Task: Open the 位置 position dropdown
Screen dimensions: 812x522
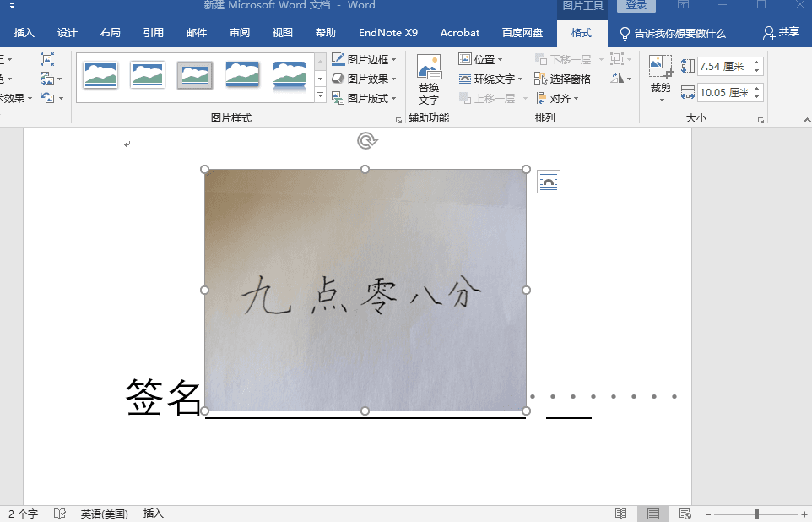Action: (x=480, y=59)
